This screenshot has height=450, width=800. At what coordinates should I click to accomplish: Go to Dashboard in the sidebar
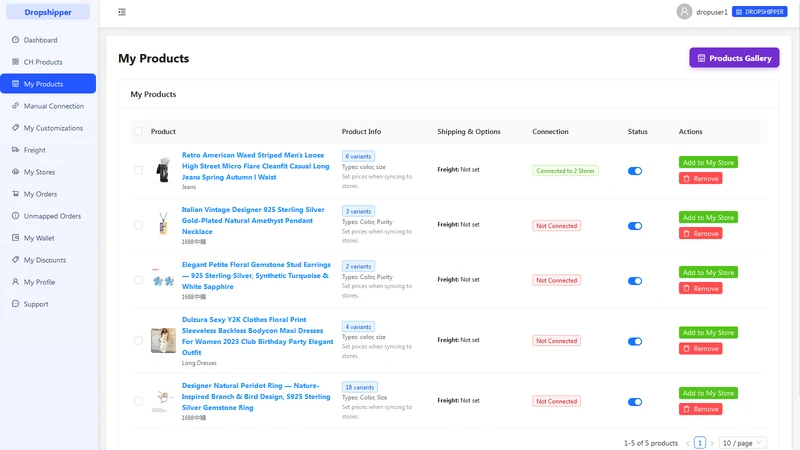[x=48, y=40]
